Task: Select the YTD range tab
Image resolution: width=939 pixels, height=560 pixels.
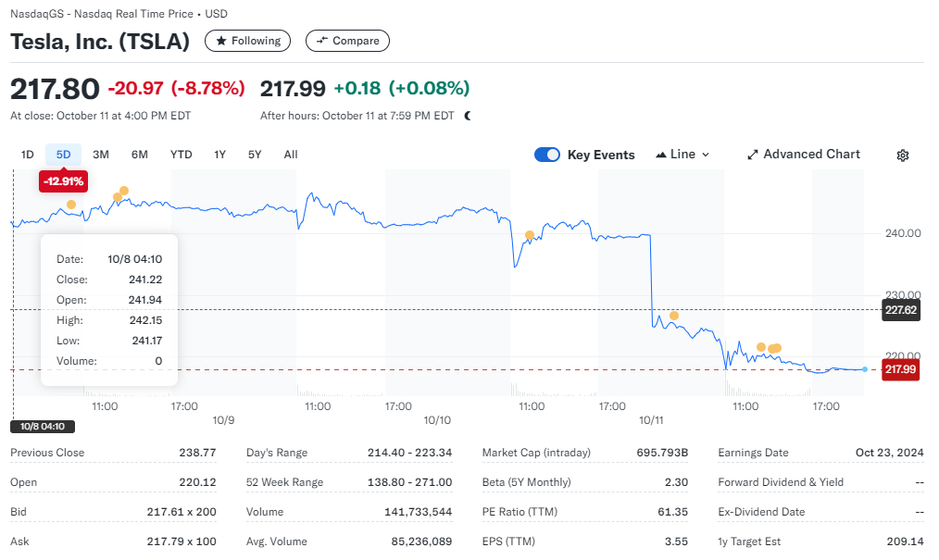Action: pyautogui.click(x=181, y=155)
